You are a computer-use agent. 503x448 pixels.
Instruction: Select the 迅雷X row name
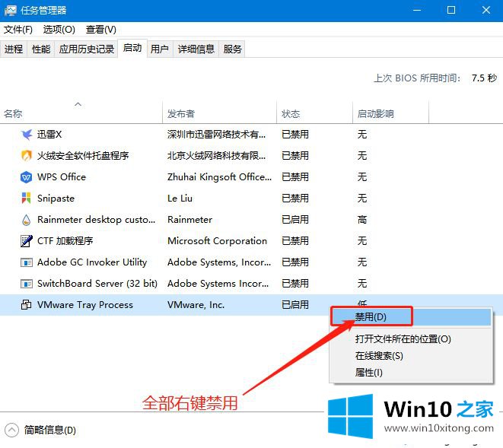click(49, 135)
